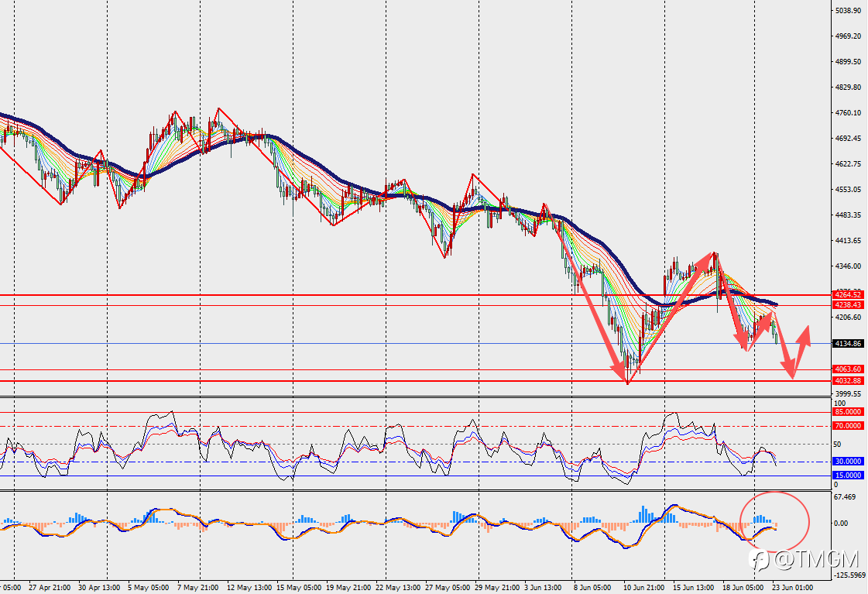Click the -125.5969 value on MACD scale
Viewport: 868px width, 594px height.
pos(849,575)
